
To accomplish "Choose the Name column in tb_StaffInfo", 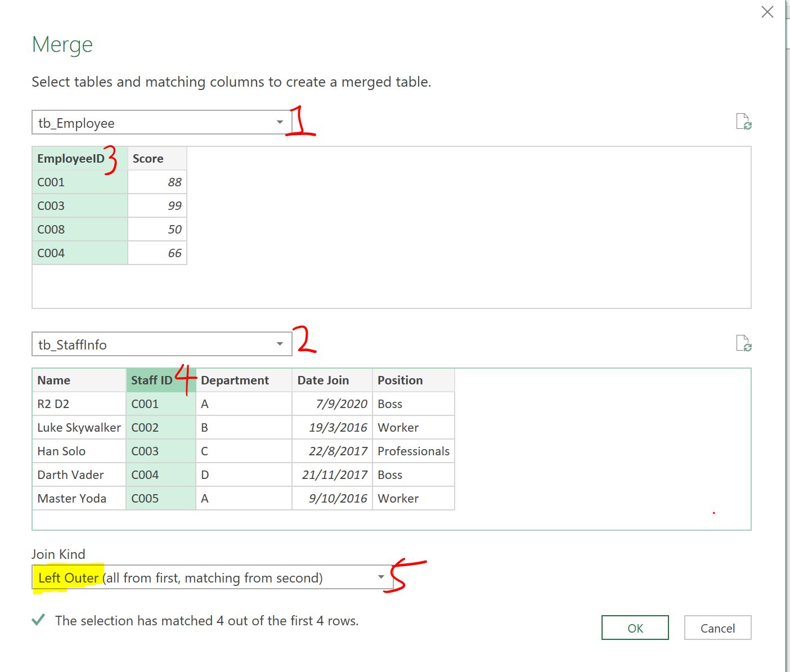I will pyautogui.click(x=54, y=380).
